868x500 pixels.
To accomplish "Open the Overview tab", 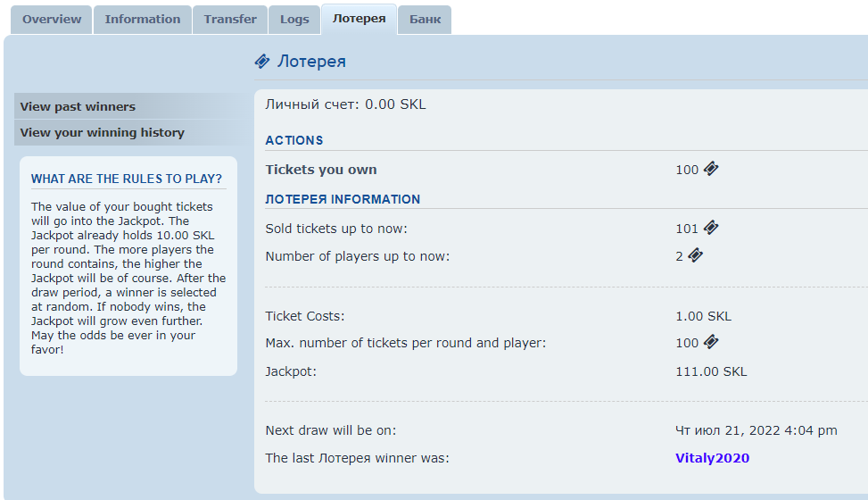I will (52, 19).
